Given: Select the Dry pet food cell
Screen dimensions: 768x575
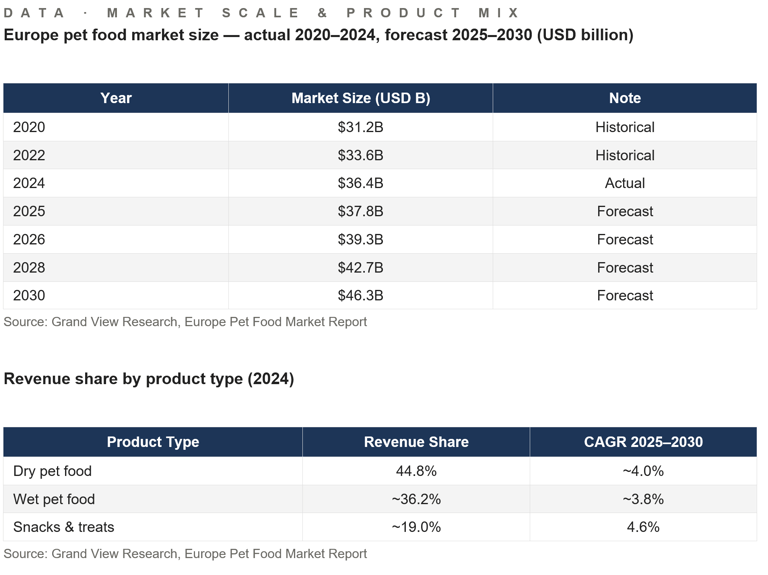Looking at the screenshot, I should (53, 471).
